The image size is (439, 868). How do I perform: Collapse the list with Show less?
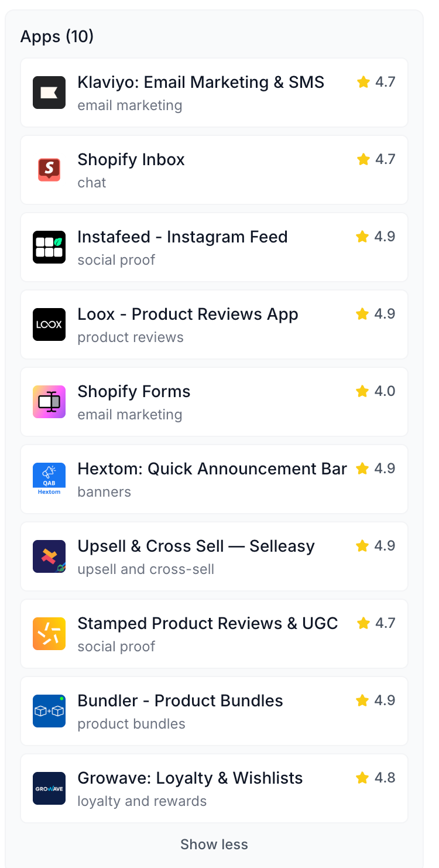[214, 844]
